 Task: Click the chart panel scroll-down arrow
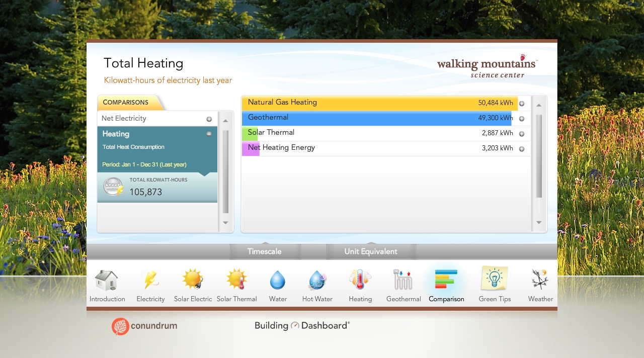pyautogui.click(x=539, y=222)
